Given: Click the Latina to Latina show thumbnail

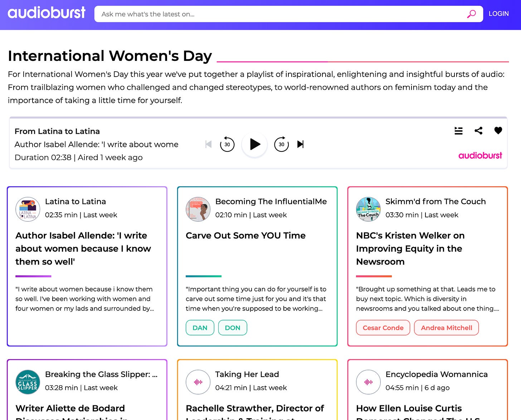Looking at the screenshot, I should 28,209.
